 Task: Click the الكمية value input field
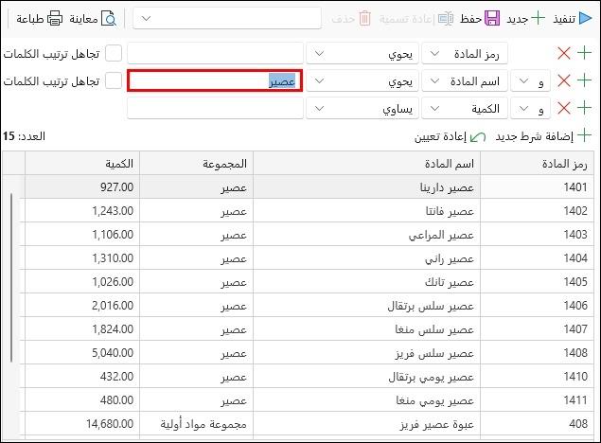pyautogui.click(x=215, y=108)
